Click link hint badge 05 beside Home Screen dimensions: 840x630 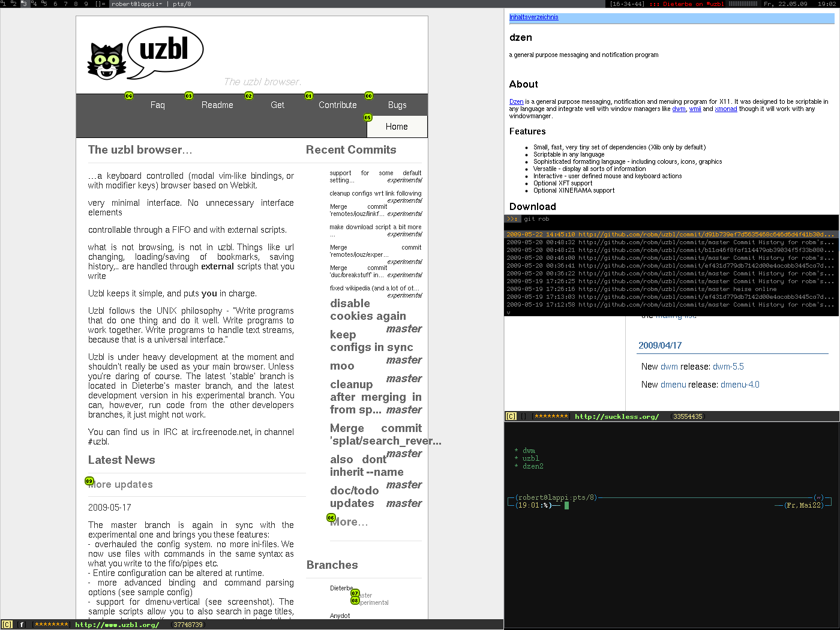(368, 118)
